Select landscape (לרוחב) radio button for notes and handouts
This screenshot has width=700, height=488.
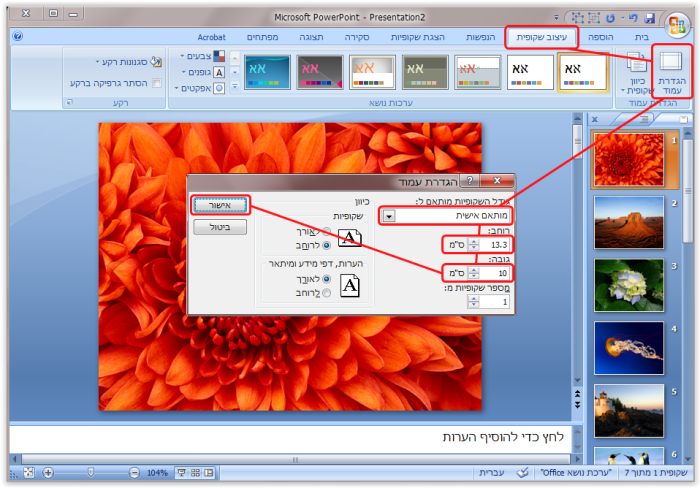[326, 295]
